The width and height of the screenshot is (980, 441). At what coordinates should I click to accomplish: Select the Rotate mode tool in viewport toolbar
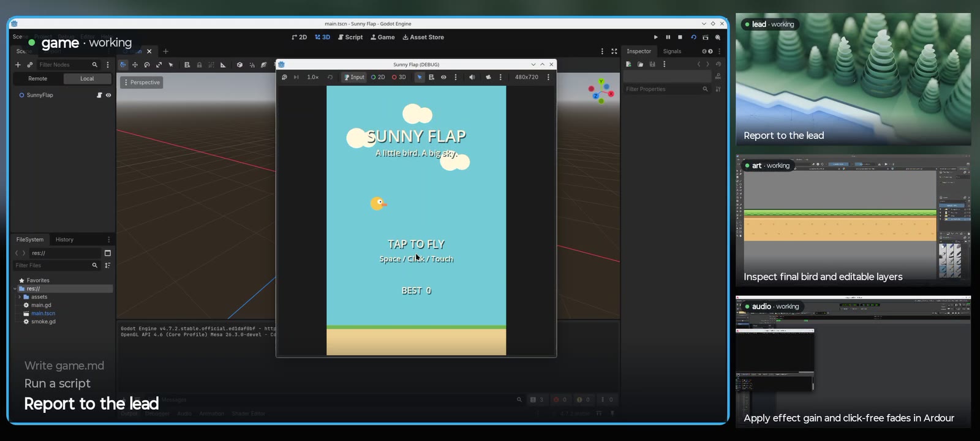tap(147, 64)
